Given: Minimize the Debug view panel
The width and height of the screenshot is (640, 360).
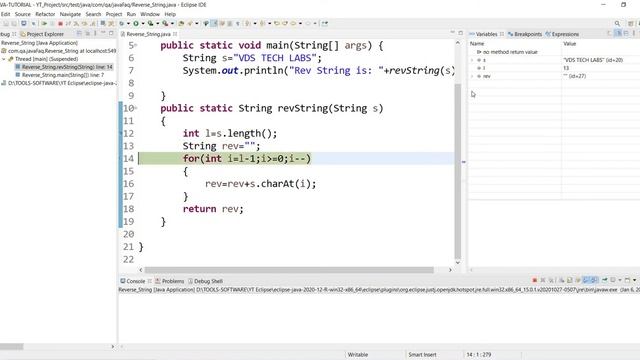Looking at the screenshot, I should pos(103,33).
